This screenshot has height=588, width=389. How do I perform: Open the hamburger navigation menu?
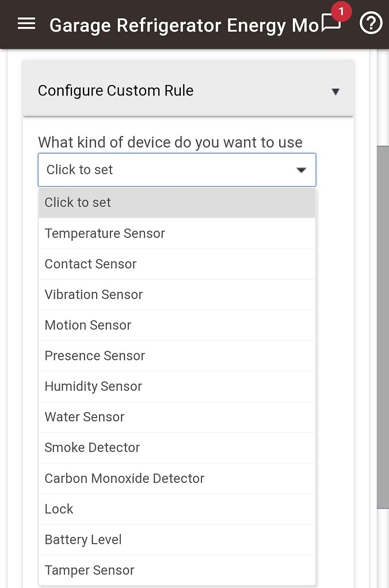tap(26, 24)
